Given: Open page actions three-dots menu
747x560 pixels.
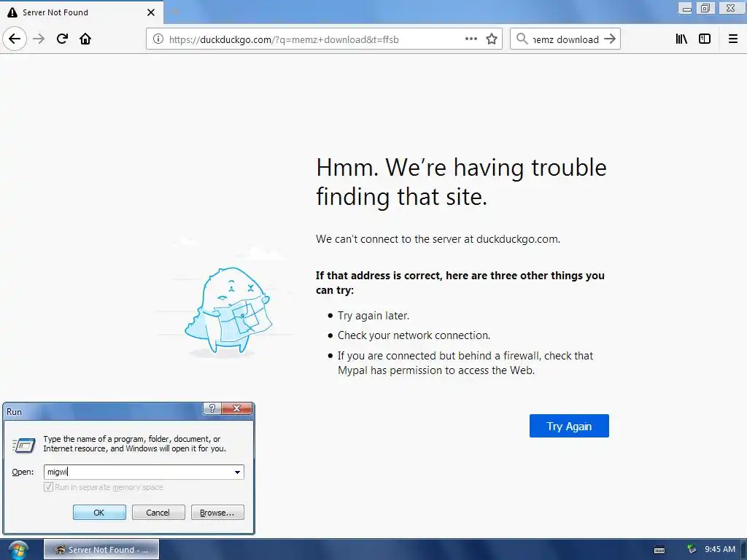Looking at the screenshot, I should pyautogui.click(x=471, y=39).
